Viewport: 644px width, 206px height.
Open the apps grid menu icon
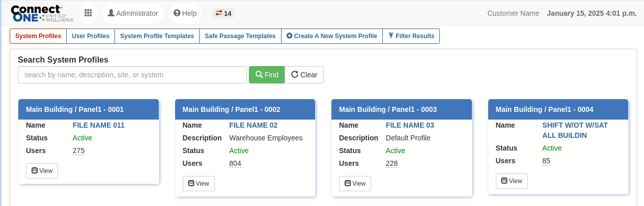click(x=88, y=13)
